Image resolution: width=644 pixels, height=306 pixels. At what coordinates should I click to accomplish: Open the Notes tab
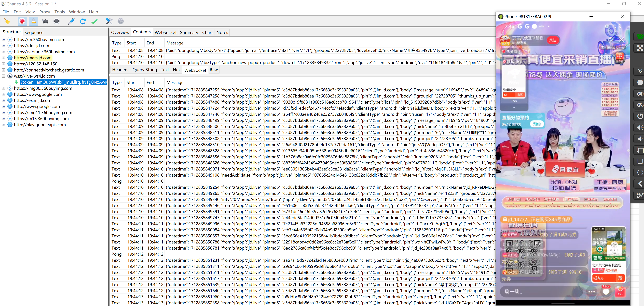point(222,32)
